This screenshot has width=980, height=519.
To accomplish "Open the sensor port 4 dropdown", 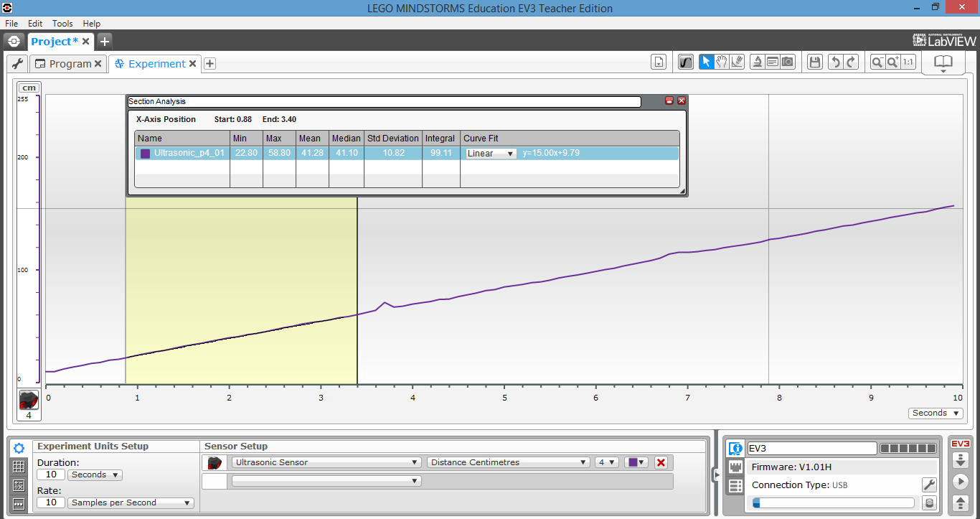I will (607, 462).
